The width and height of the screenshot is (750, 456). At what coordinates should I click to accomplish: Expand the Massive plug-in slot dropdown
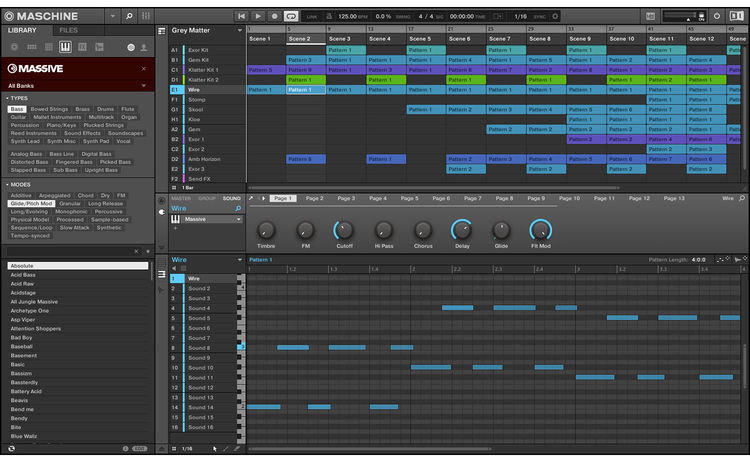click(239, 219)
